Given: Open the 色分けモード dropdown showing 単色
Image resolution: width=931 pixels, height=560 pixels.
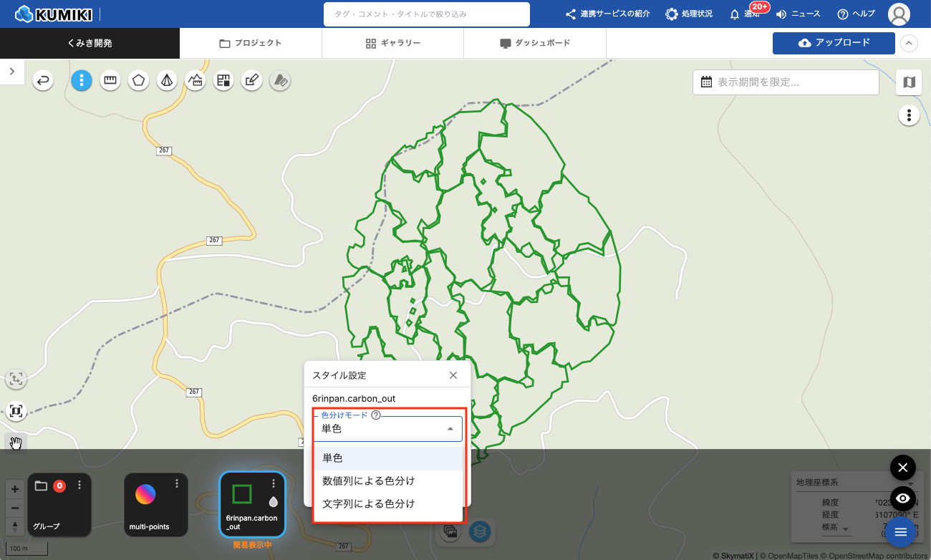Looking at the screenshot, I should point(387,429).
